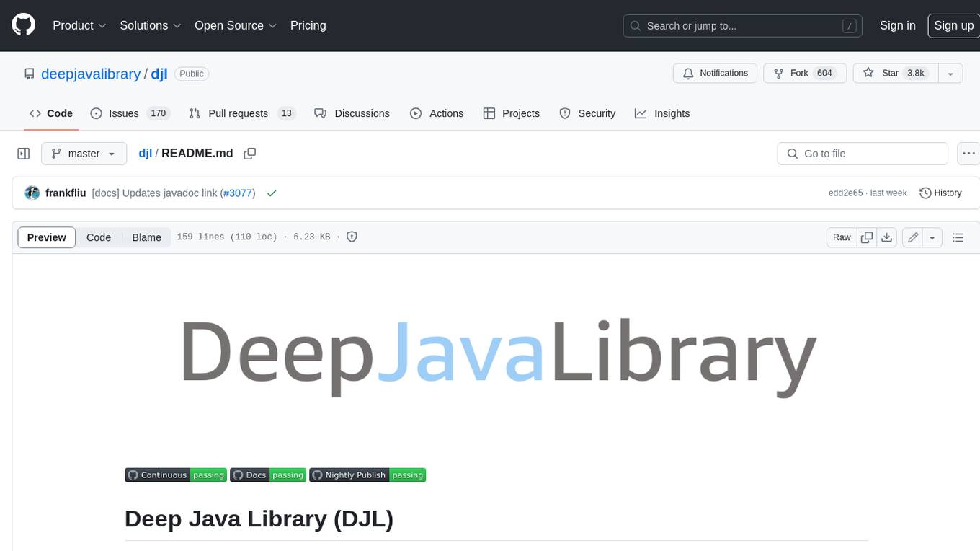Image resolution: width=980 pixels, height=551 pixels.
Task: Switch to the Discussions tab
Action: 352,113
